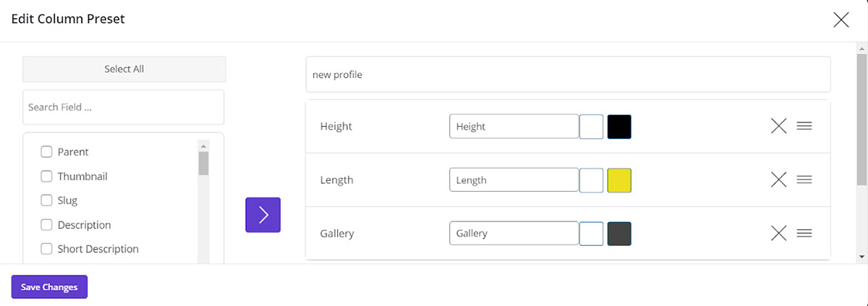Open the black color swatch for Height
This screenshot has height=306, width=868.
tap(619, 127)
